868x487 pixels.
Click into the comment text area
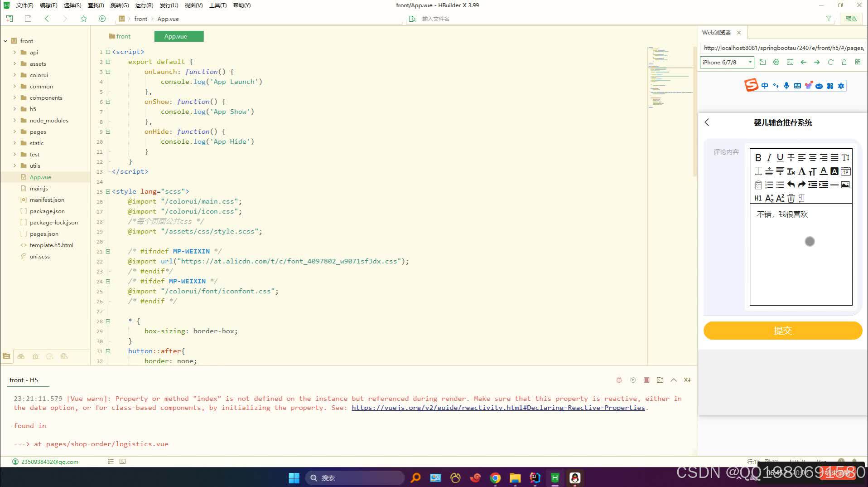pyautogui.click(x=801, y=254)
